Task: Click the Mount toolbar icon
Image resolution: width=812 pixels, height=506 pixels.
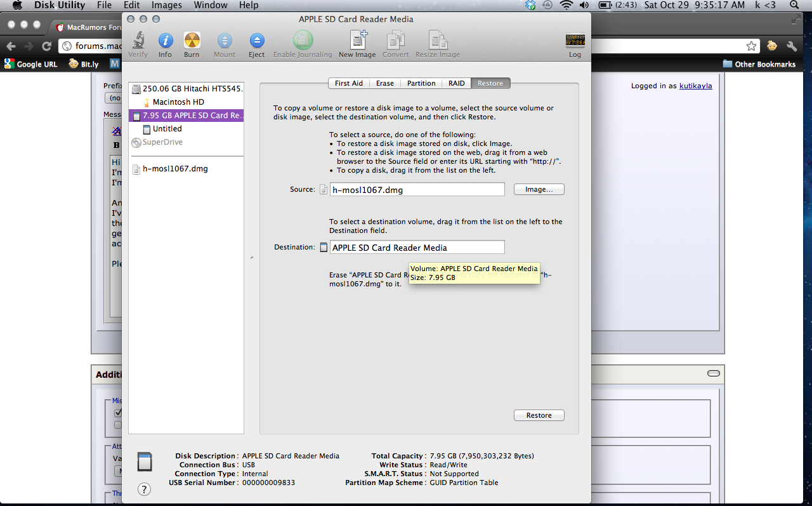Action: tap(225, 41)
